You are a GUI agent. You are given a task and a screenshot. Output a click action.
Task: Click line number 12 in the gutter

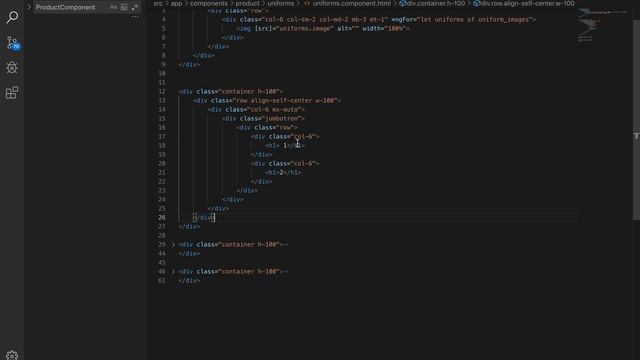[162, 91]
